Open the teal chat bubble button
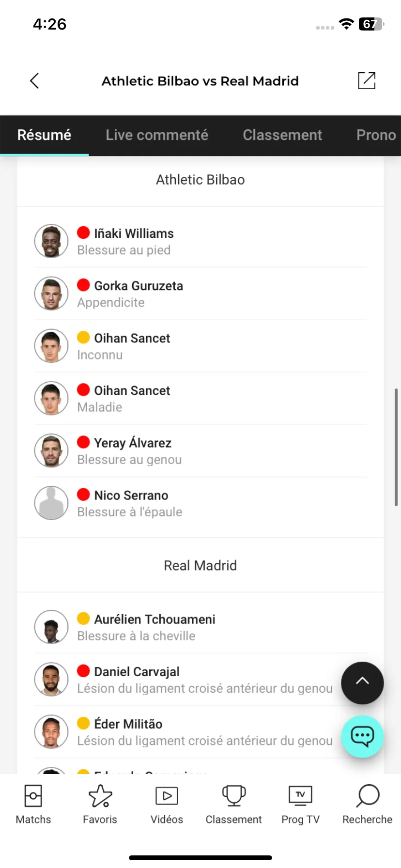This screenshot has width=401, height=868. [362, 736]
